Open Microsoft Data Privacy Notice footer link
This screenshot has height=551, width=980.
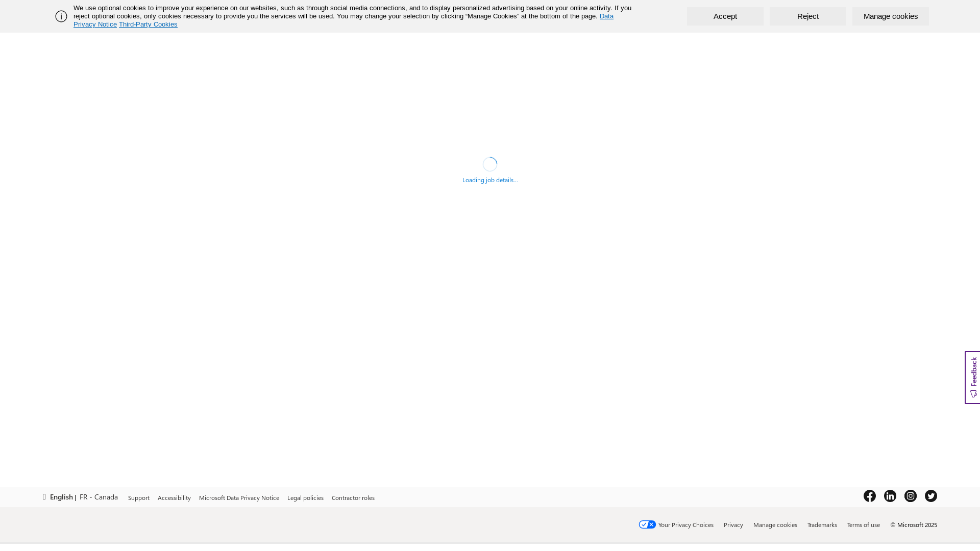[239, 498]
